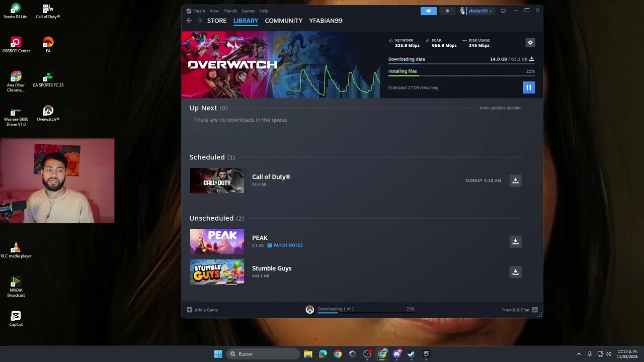Switch to the LIBRARY tab

click(246, 21)
